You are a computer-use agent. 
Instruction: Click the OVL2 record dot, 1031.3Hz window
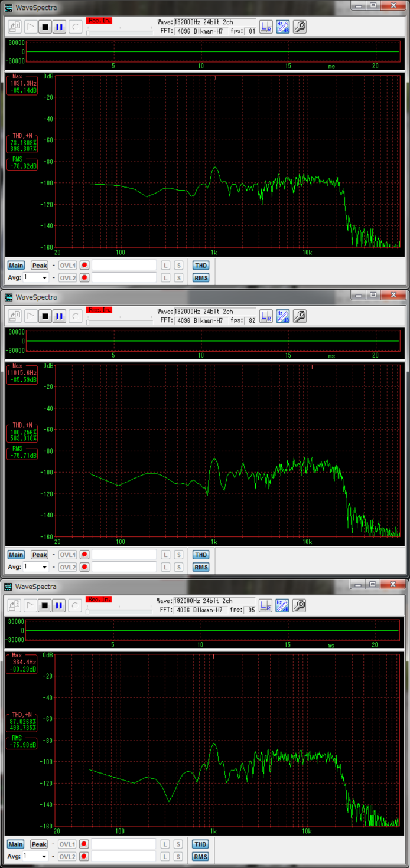tap(84, 278)
